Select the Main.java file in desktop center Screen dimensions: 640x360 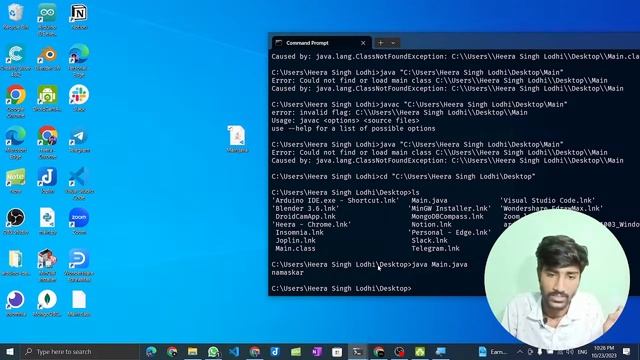coord(237,139)
